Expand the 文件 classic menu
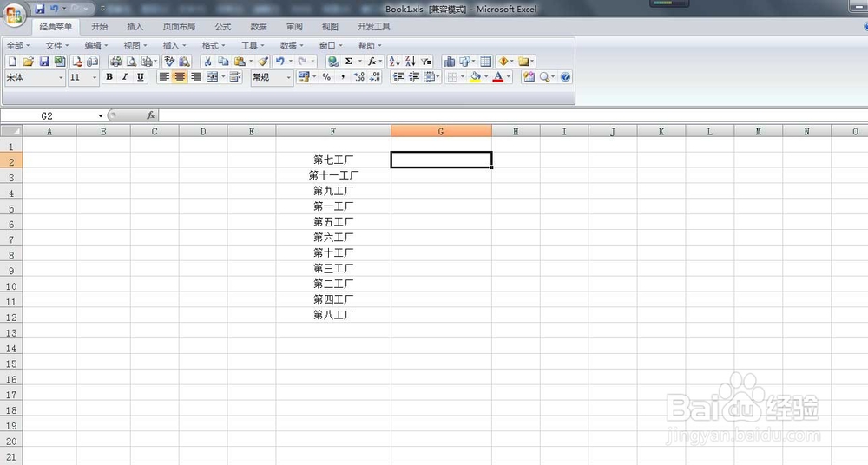 point(57,45)
